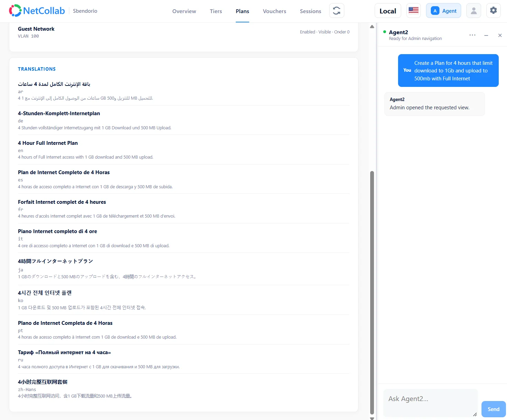
Task: Click the NetCollab logo icon
Action: pyautogui.click(x=15, y=11)
